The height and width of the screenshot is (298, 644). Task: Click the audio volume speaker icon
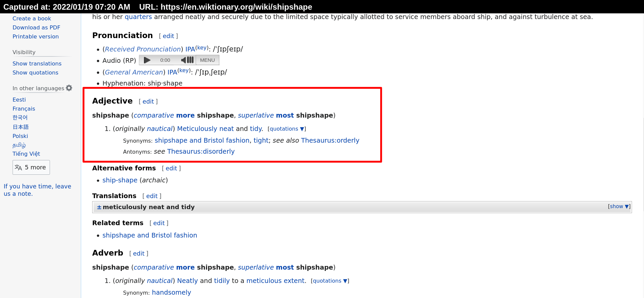coord(187,60)
